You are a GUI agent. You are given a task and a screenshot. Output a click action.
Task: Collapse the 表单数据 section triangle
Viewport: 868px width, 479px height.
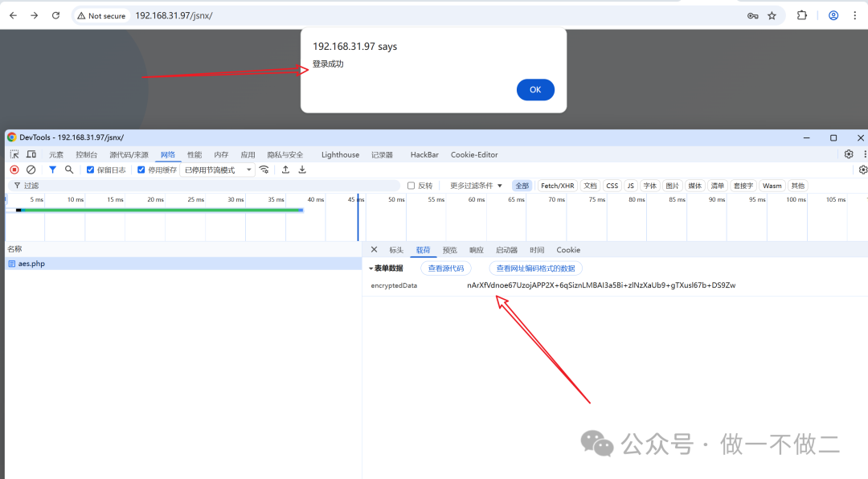[371, 268]
